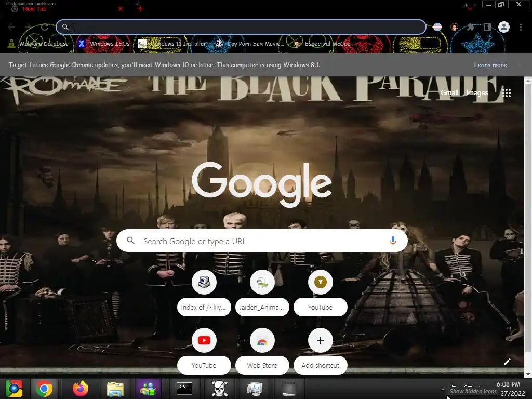Open the Espectral McGee bookmark
The image size is (532, 399).
(322, 44)
